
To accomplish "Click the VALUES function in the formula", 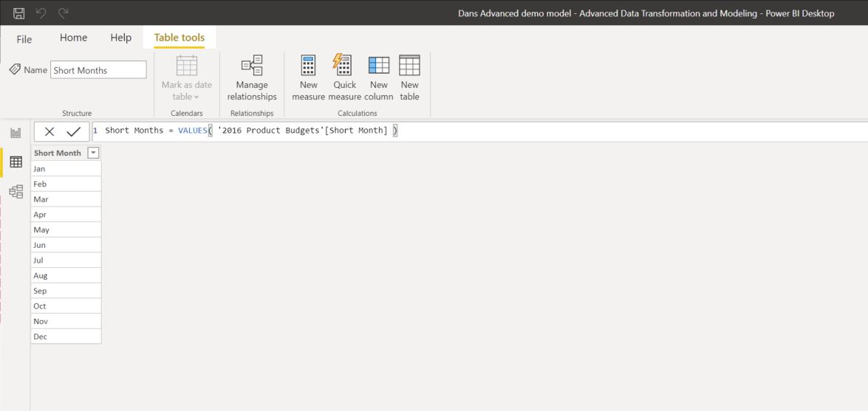I will click(192, 131).
